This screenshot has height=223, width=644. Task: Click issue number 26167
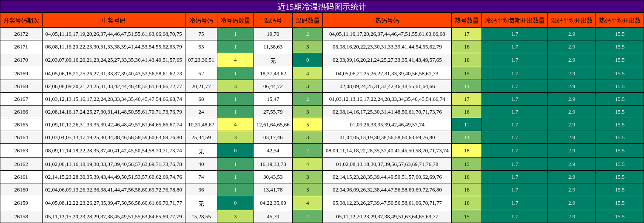(21, 99)
